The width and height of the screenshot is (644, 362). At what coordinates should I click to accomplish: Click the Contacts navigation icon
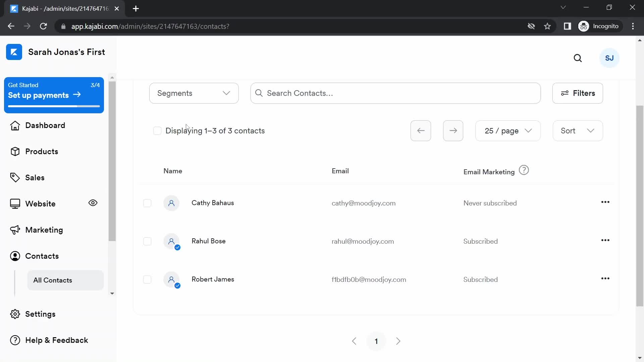coord(15,256)
